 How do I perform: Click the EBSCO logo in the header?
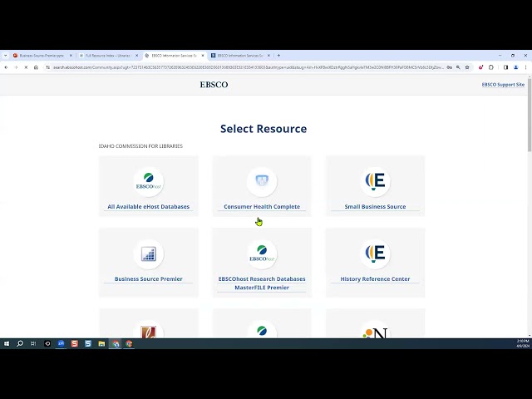click(214, 85)
